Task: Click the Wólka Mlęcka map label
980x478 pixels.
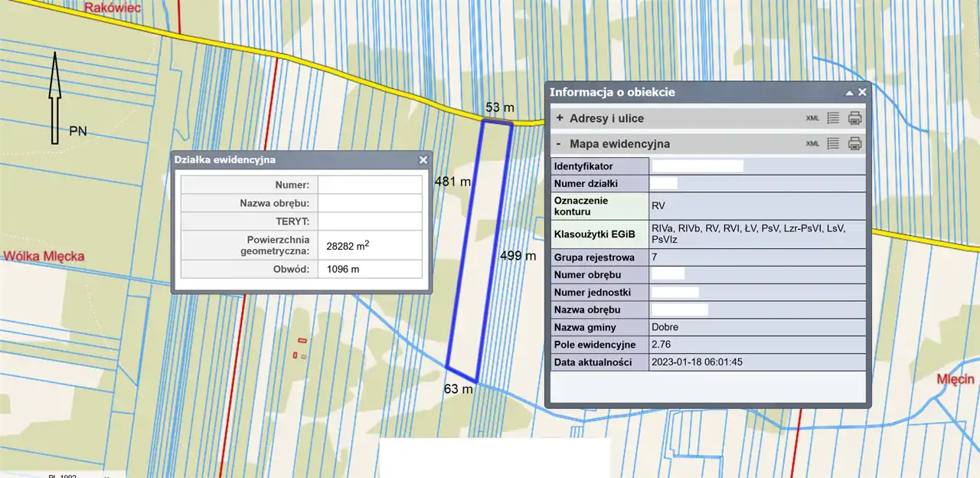Action: pyautogui.click(x=43, y=256)
